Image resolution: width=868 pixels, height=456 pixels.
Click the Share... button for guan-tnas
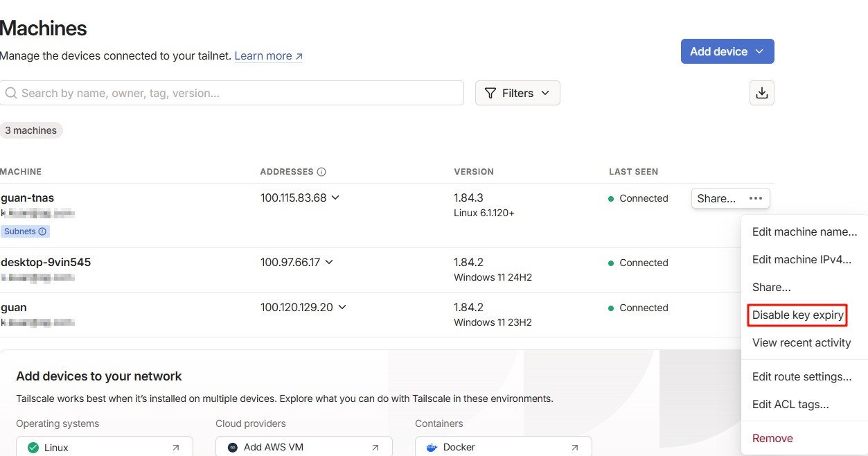click(x=716, y=198)
